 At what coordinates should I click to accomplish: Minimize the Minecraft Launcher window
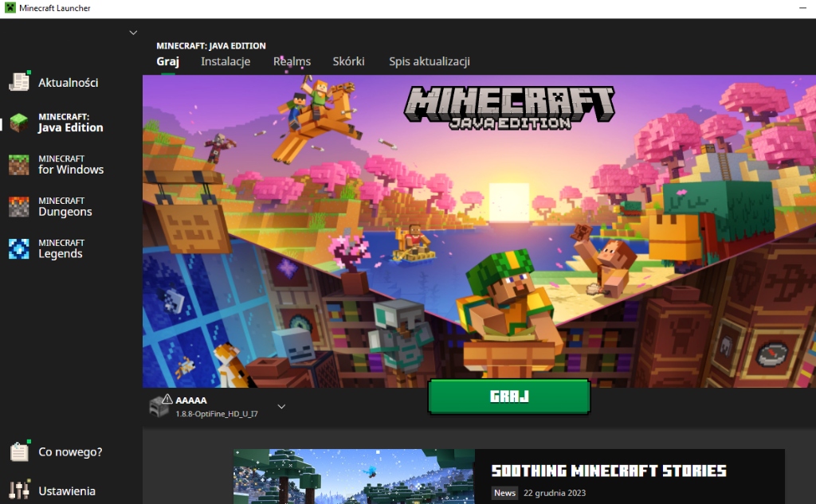coord(802,8)
